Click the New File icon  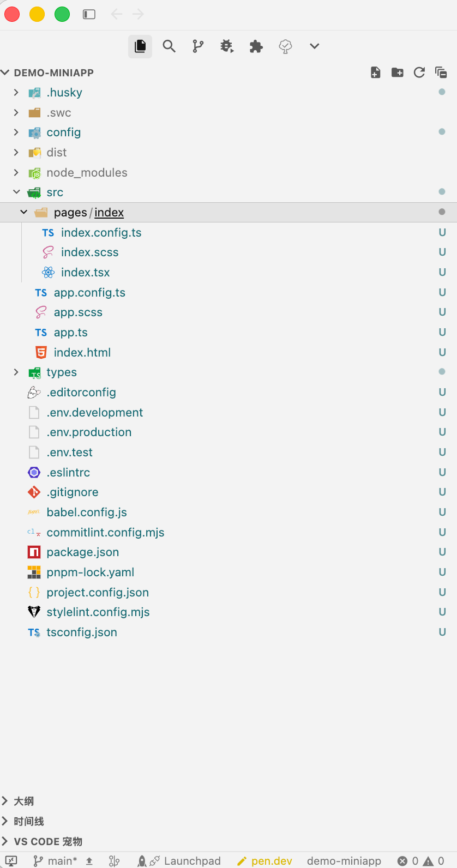tap(376, 73)
